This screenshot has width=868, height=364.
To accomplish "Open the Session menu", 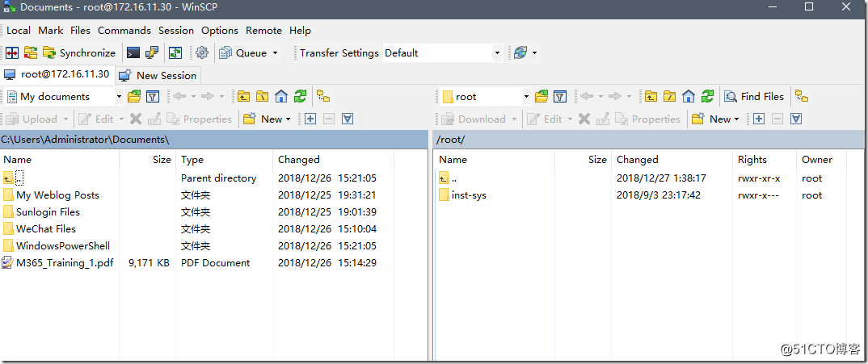I will click(x=176, y=31).
